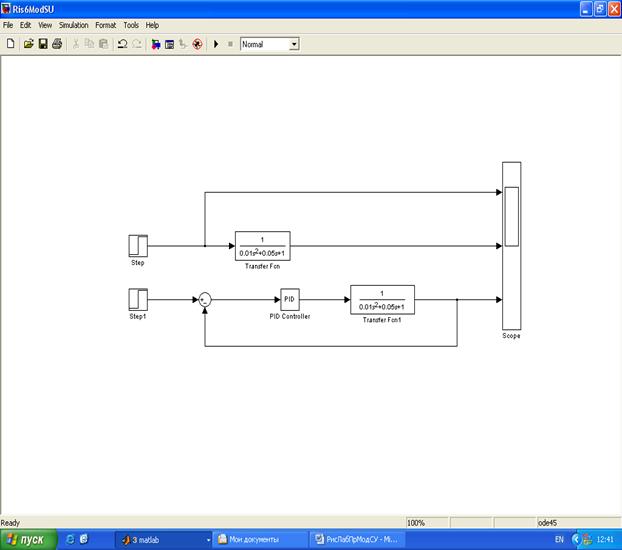Click the Undo arrow icon
This screenshot has height=550, width=622.
click(122, 44)
